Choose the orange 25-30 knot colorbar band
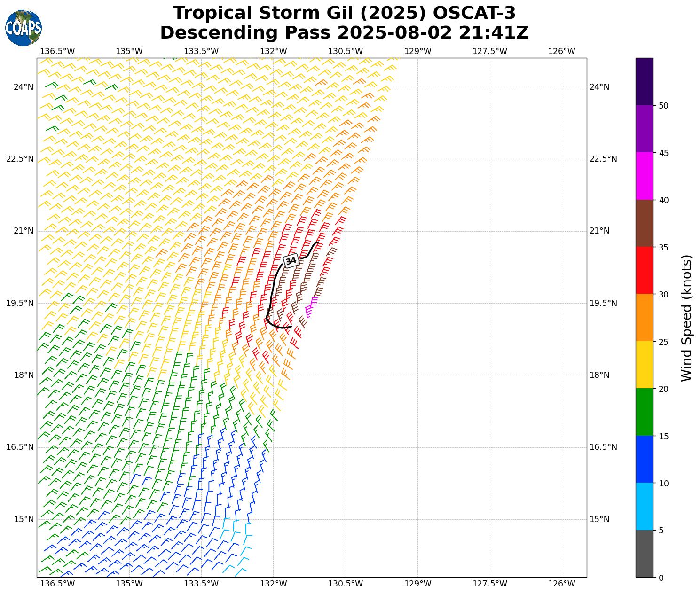Viewport: 700px width, 594px height. pos(644,317)
